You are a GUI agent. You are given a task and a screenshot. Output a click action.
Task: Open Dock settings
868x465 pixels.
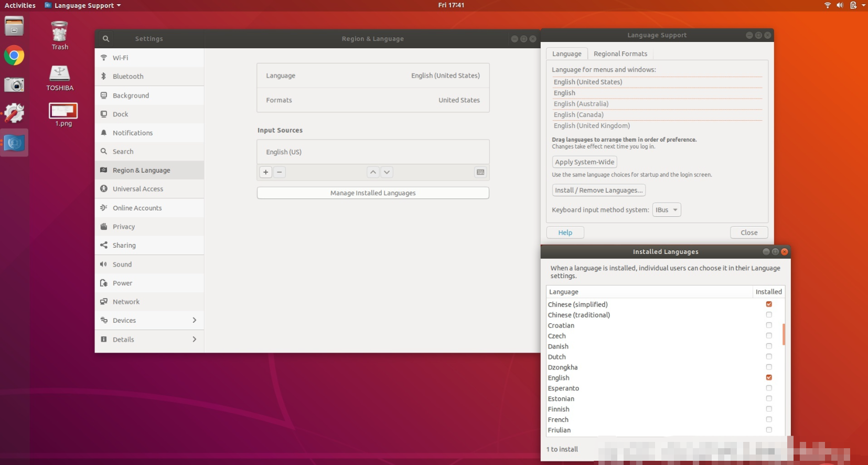pyautogui.click(x=149, y=114)
